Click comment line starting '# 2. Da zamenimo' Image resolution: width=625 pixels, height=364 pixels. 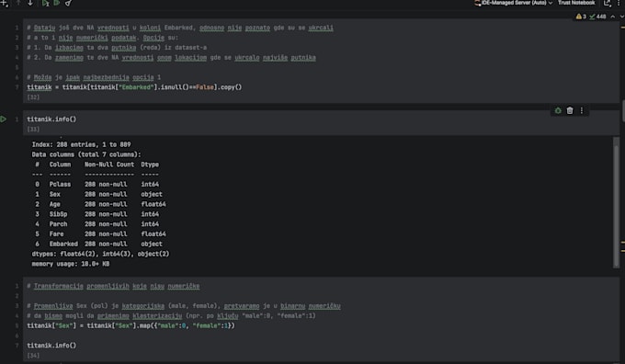click(171, 57)
